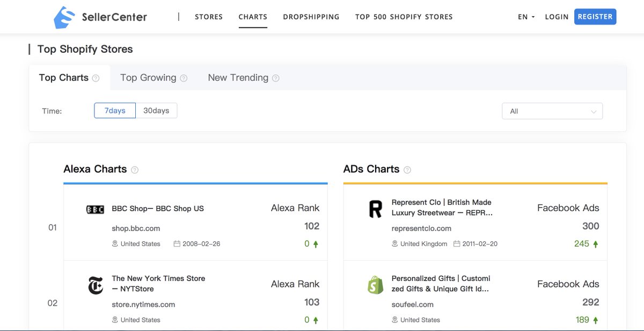Click the representclo.com domain
Screen dimensions: 644x331
[421, 228]
